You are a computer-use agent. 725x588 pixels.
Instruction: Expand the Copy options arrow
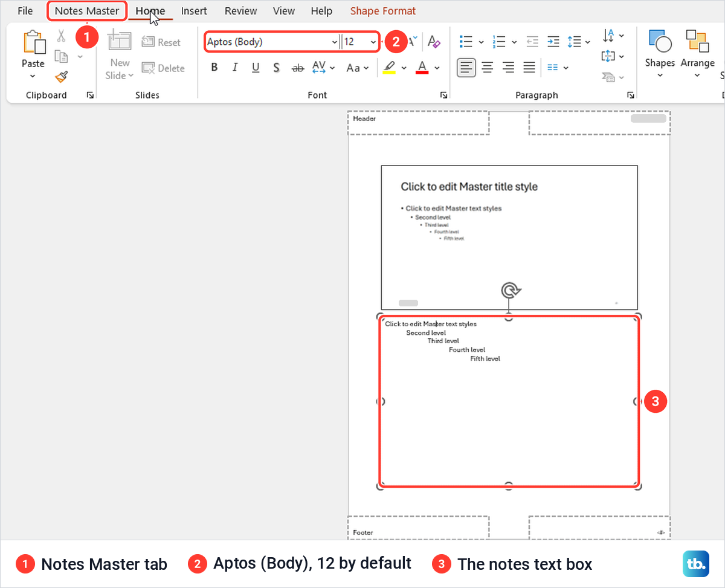click(x=80, y=57)
